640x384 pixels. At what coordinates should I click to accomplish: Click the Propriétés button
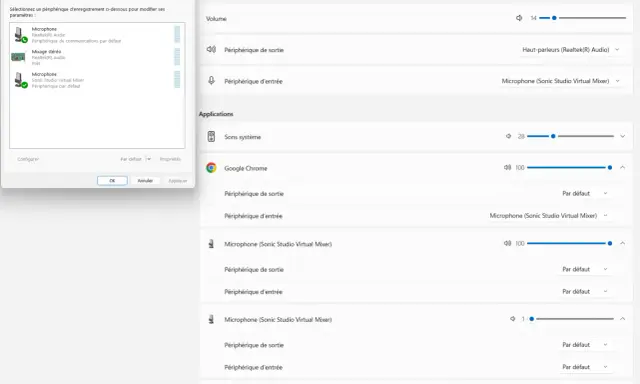tap(170, 159)
